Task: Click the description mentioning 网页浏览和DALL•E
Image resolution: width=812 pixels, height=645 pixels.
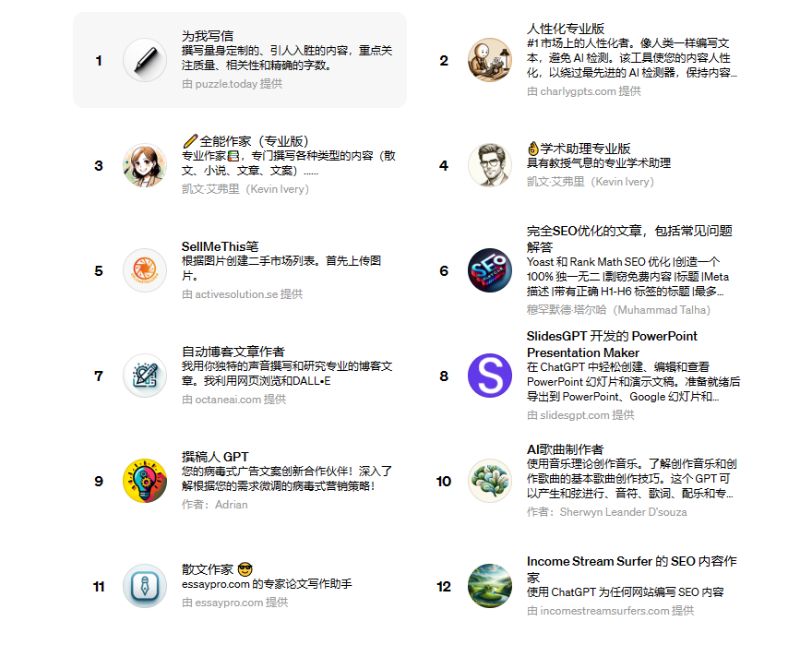Action: (x=287, y=374)
